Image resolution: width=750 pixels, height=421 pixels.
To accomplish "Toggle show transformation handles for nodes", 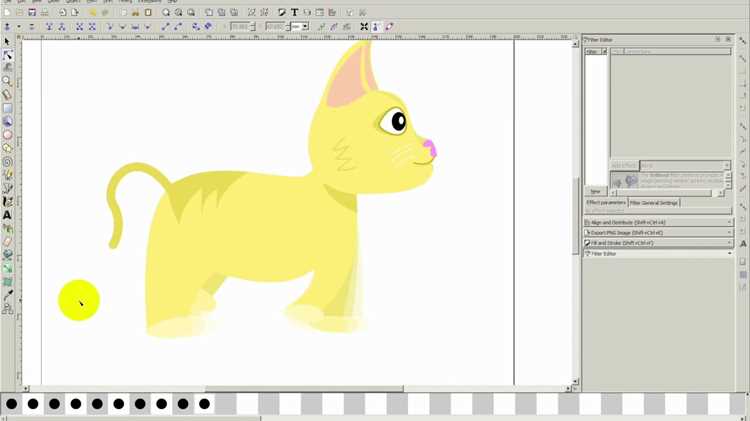I will (x=364, y=27).
